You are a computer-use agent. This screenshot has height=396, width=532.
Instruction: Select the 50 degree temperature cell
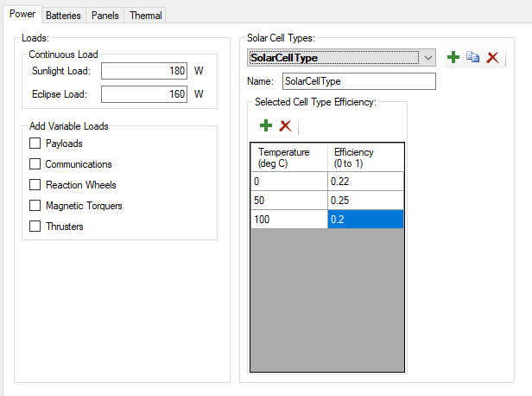(x=288, y=201)
